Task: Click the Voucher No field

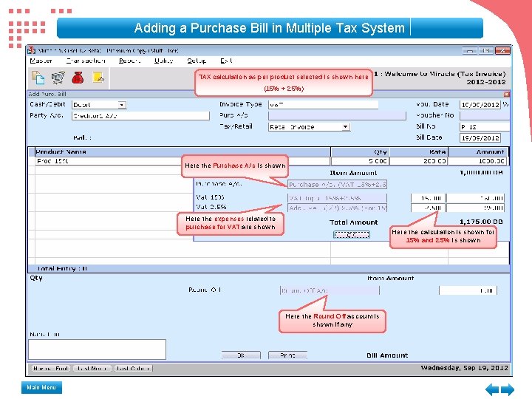Action: (x=485, y=116)
